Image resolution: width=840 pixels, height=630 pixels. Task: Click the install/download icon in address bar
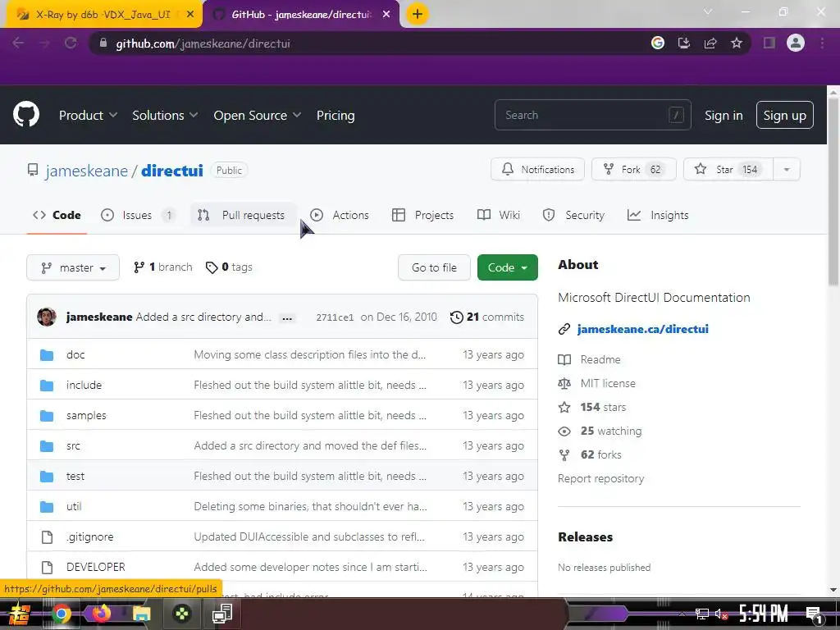683,43
